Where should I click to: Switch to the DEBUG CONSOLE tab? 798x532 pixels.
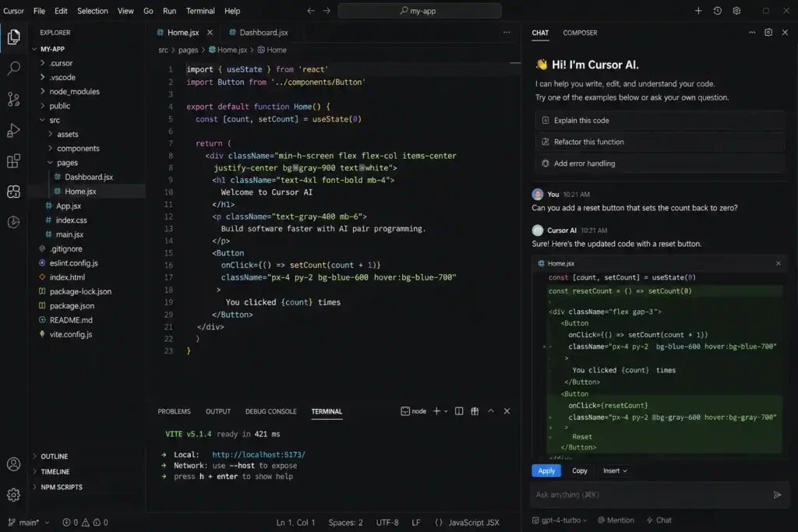tap(270, 411)
